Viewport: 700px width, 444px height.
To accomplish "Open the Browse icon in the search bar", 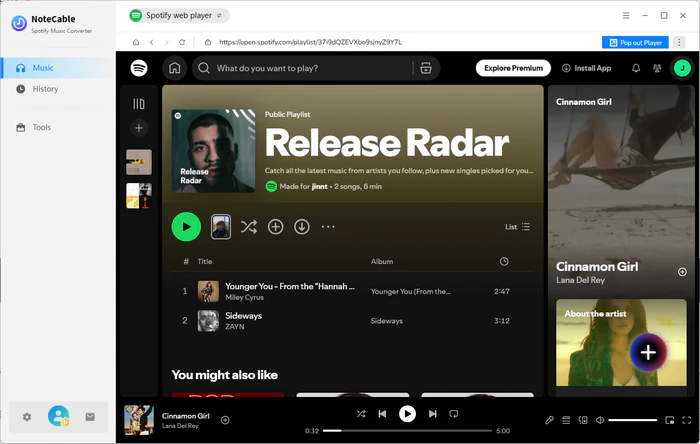I will [426, 68].
